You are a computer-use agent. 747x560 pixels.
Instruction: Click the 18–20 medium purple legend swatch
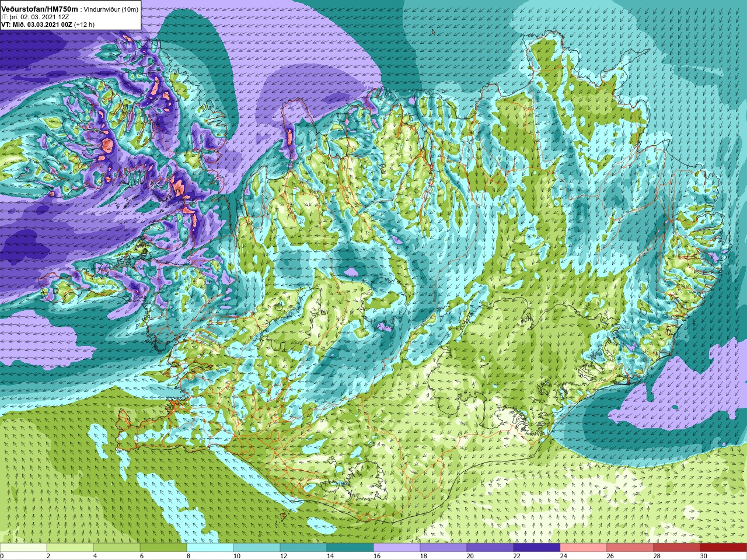[444, 548]
